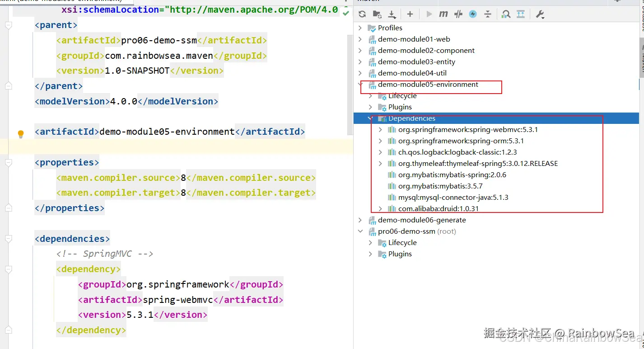
Task: Click the 1.0-SNAPSHOT version value
Action: coord(137,71)
